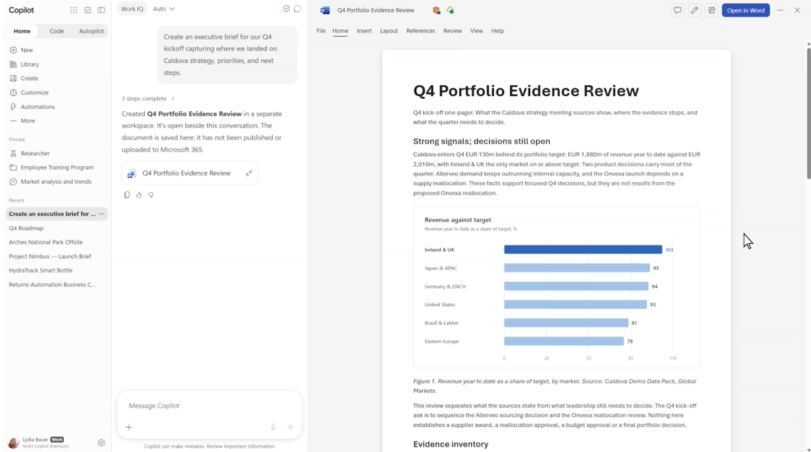This screenshot has height=452, width=811.
Task: Open the settings gear next to Lydia Bauer
Action: (x=101, y=443)
